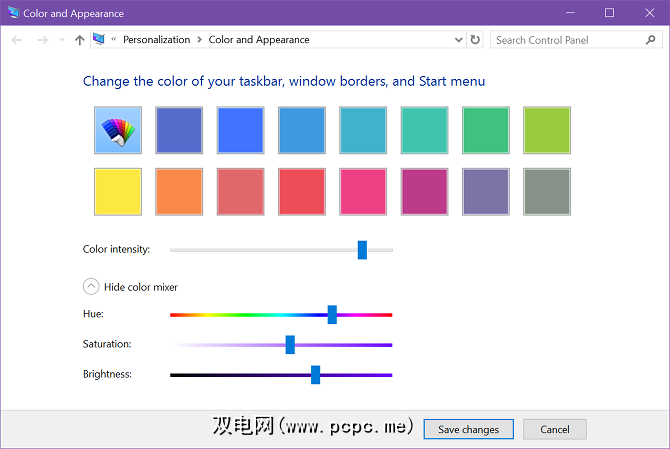Collapse the color mixer with the chevron
The width and height of the screenshot is (670, 449).
[91, 287]
